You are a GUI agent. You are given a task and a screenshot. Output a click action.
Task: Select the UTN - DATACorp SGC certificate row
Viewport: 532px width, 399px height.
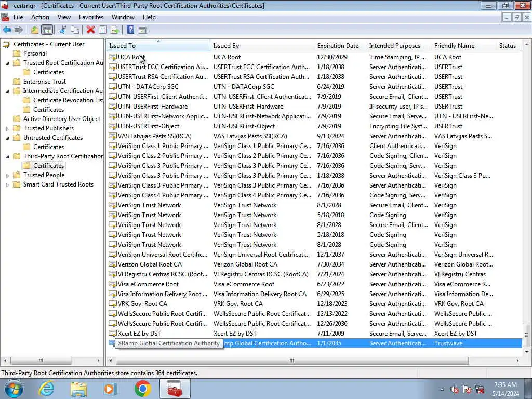tap(314, 87)
